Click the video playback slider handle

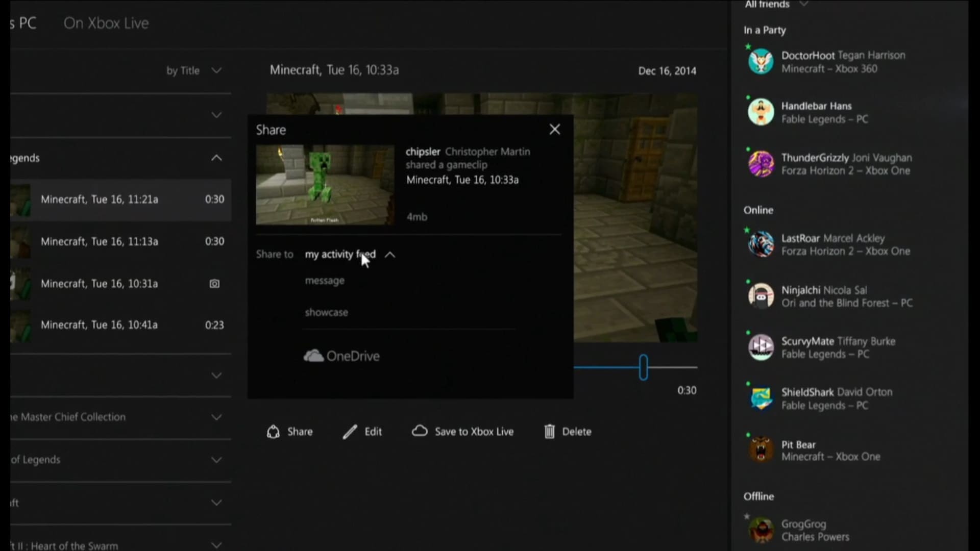coord(643,367)
